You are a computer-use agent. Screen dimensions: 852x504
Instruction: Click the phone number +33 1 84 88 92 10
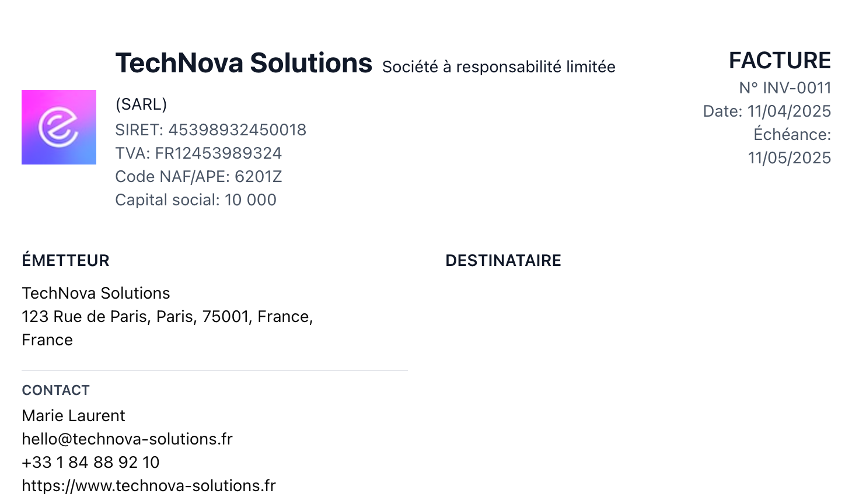coord(90,463)
